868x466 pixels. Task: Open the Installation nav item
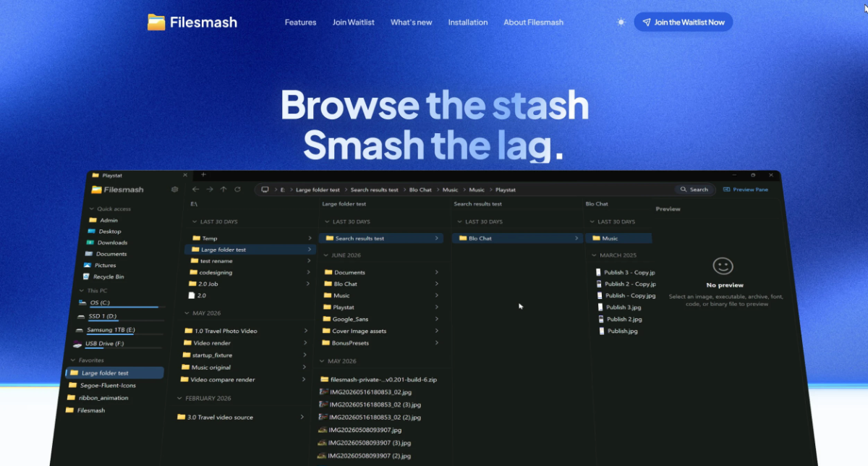468,22
